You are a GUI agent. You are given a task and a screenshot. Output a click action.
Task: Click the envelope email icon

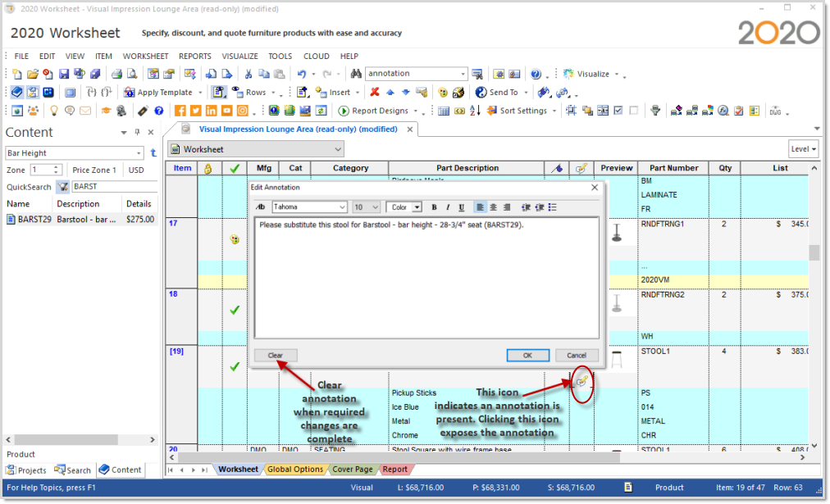[85, 111]
